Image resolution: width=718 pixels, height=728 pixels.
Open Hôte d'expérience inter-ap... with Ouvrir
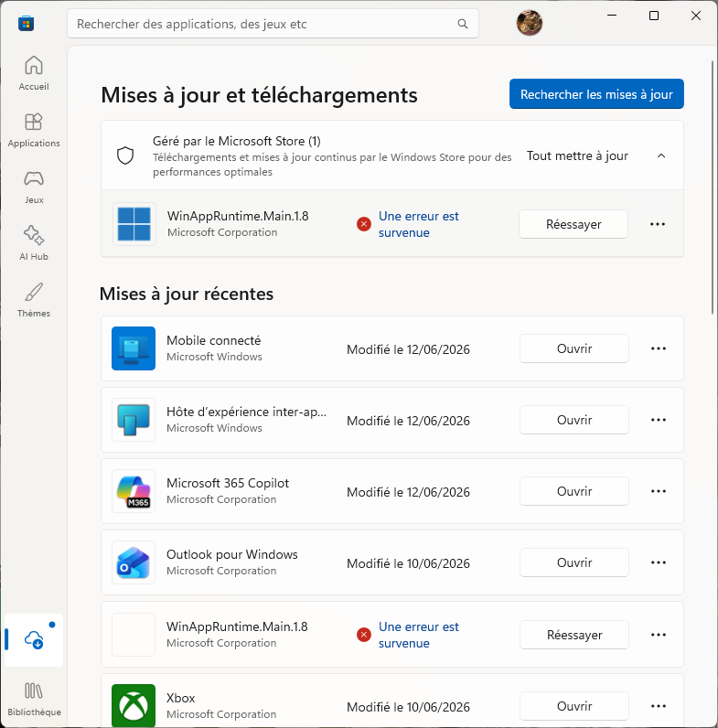tap(574, 420)
